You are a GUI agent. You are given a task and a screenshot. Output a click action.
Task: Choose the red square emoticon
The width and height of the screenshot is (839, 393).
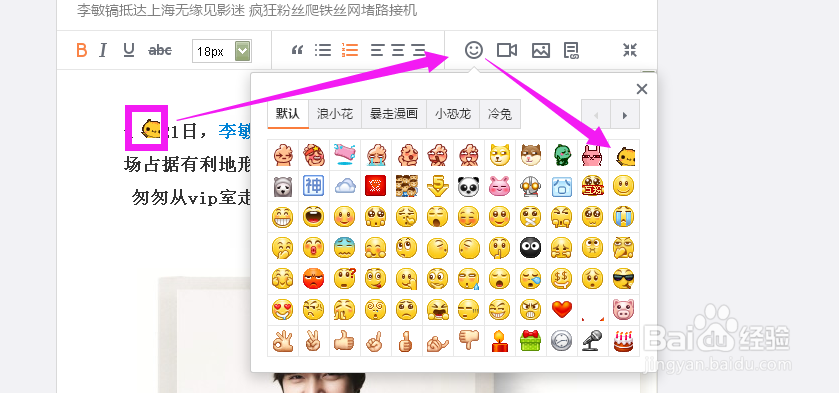376,186
